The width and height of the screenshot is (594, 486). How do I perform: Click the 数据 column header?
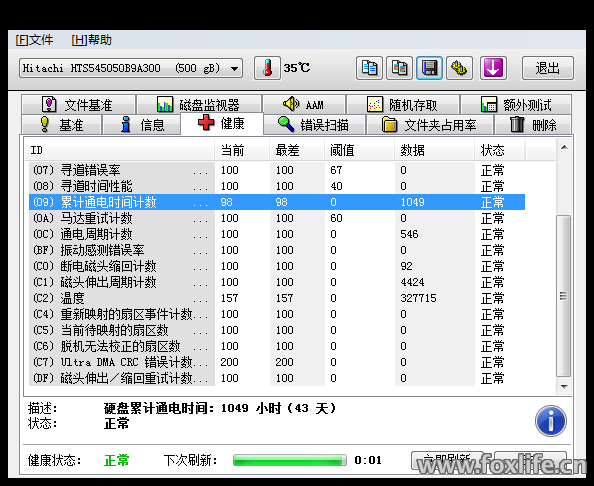435,150
